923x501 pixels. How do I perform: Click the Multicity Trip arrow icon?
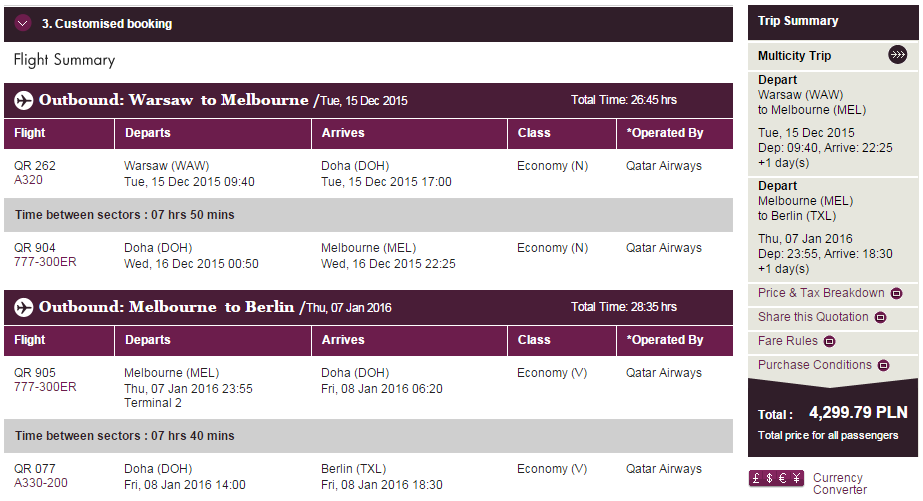point(897,55)
